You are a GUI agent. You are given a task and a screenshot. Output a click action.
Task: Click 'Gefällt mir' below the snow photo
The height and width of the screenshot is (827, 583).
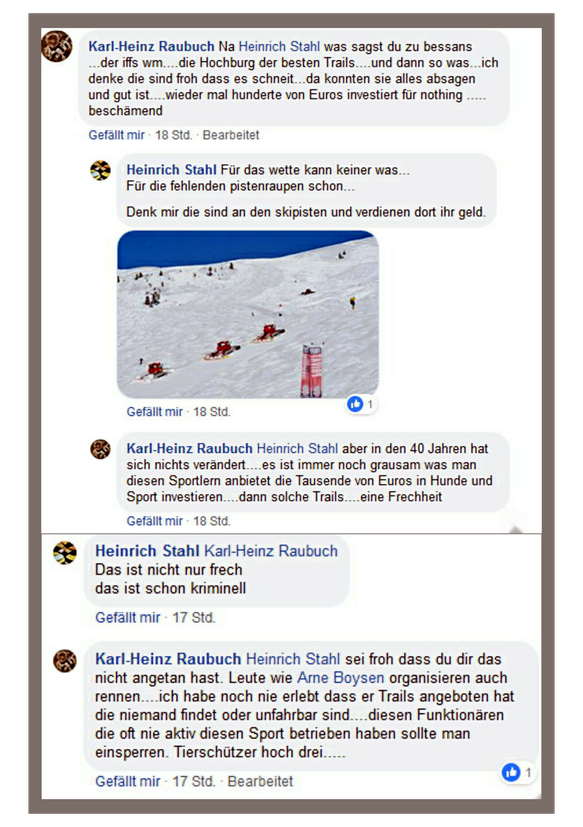click(155, 412)
